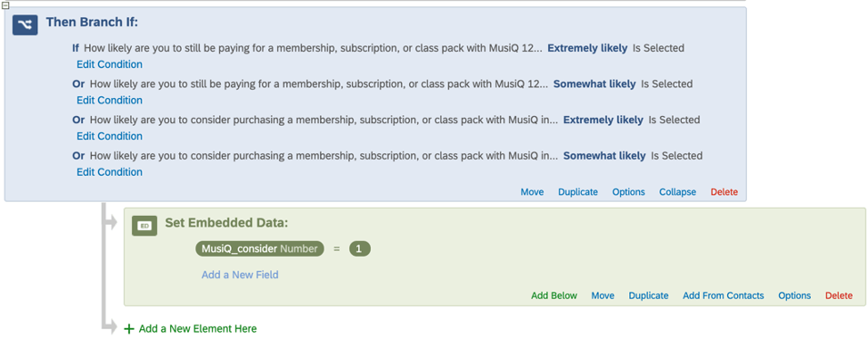
Task: Select the MusiQ_consider field name pill
Action: coord(259,249)
